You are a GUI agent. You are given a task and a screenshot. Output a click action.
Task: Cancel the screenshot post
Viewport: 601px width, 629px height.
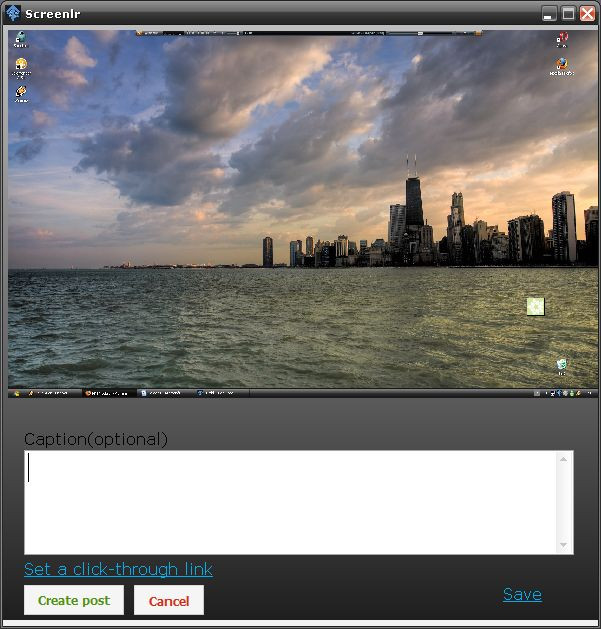(x=169, y=600)
